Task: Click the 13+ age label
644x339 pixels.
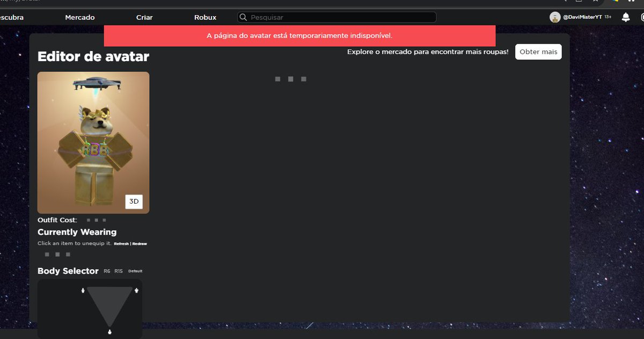Action: [x=608, y=17]
